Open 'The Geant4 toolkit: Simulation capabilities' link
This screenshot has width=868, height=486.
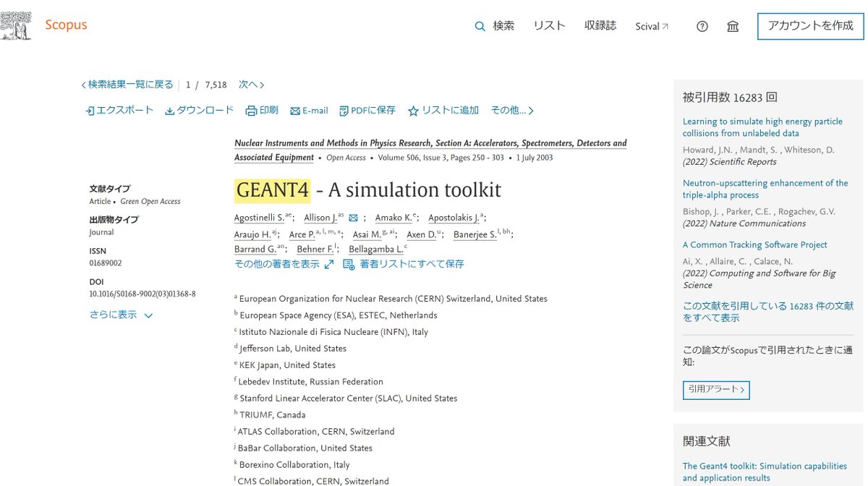tap(765, 472)
